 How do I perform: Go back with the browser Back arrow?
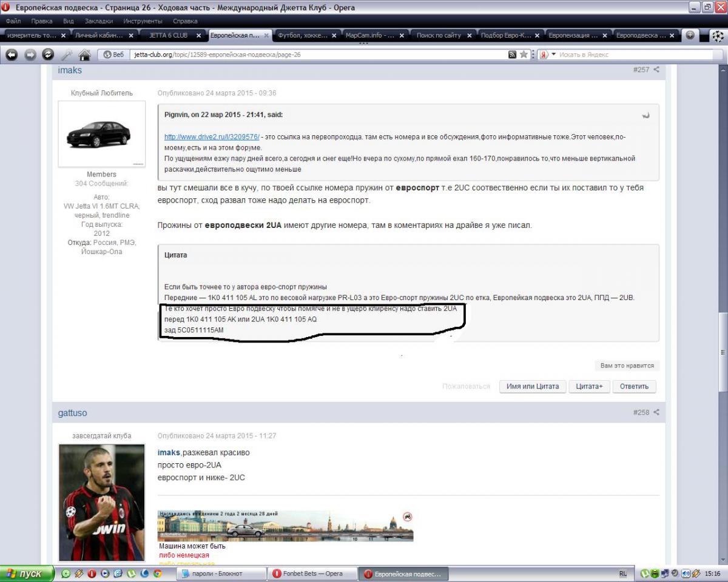12,55
